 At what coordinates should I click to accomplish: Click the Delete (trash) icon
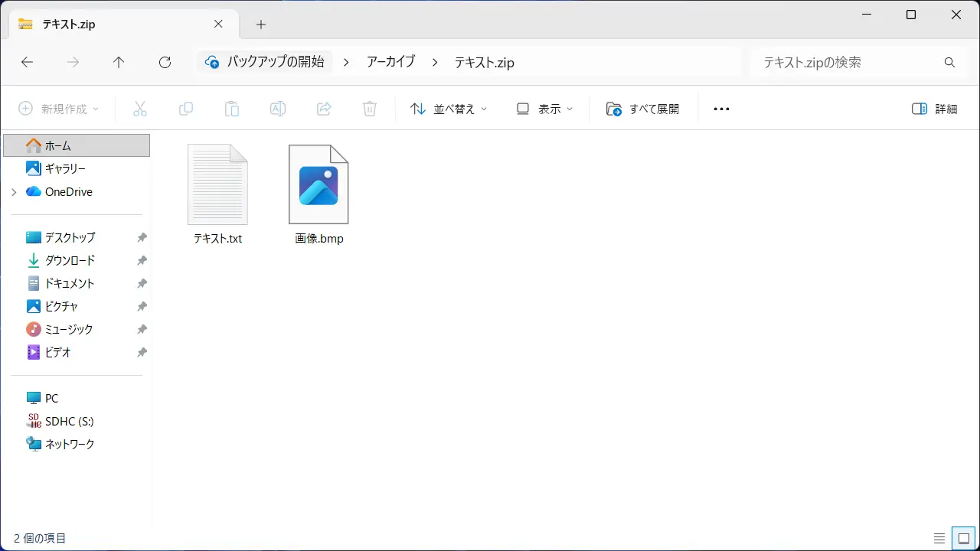click(x=370, y=108)
